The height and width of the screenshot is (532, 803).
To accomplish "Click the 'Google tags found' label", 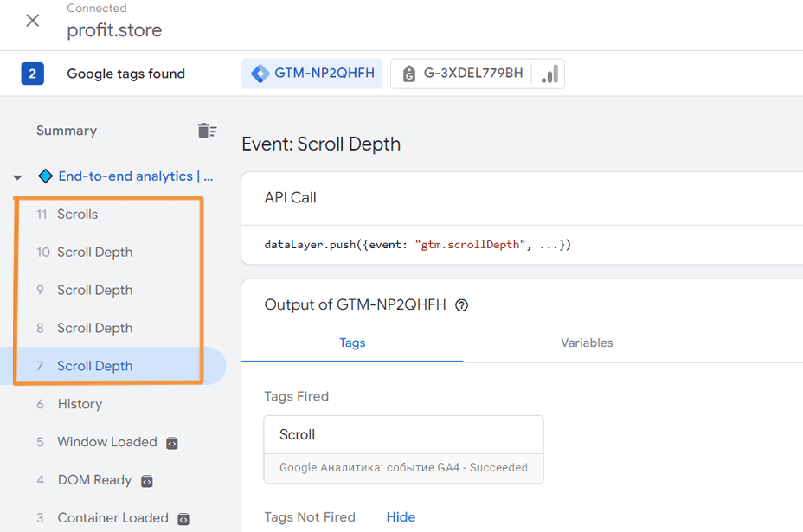I will coord(126,74).
